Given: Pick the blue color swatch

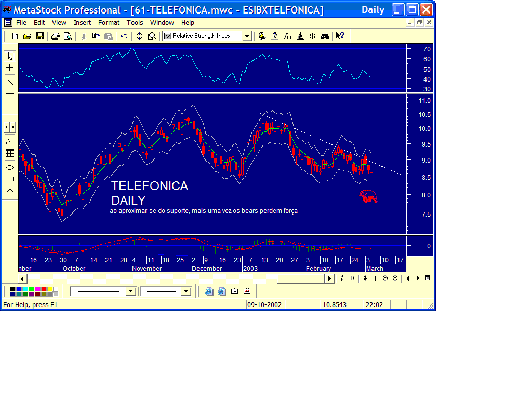Looking at the screenshot, I should coord(19,289).
